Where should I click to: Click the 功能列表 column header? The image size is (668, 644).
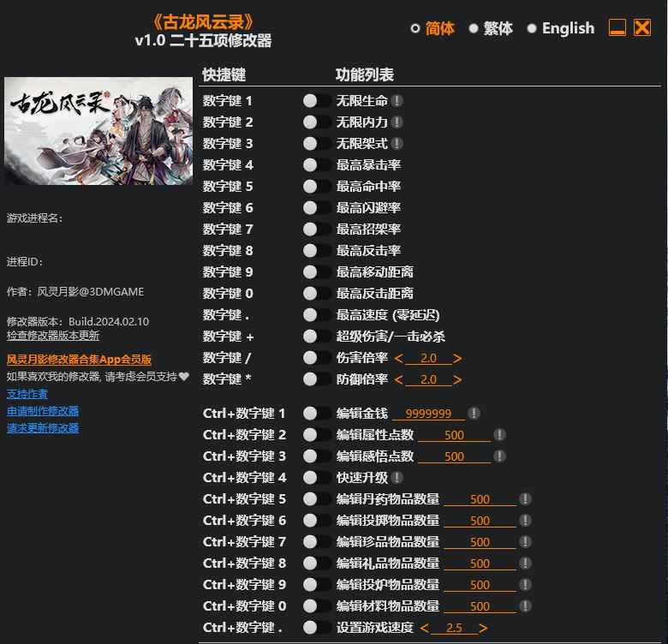coord(365,75)
